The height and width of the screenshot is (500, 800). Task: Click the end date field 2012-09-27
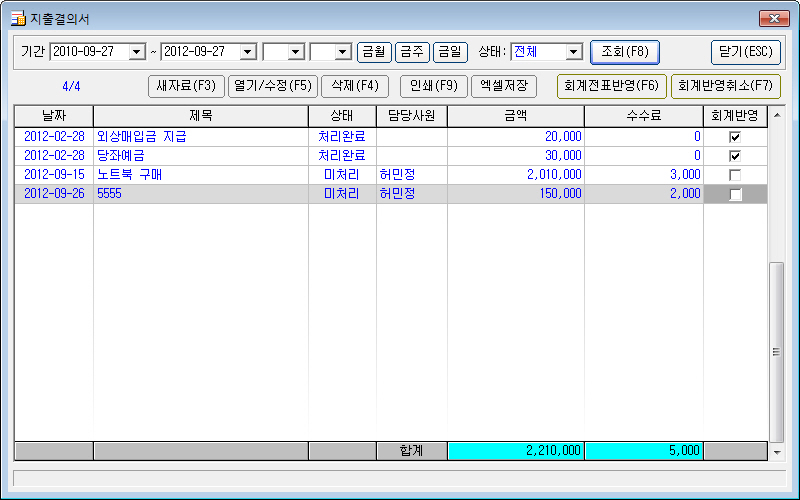tap(201, 52)
